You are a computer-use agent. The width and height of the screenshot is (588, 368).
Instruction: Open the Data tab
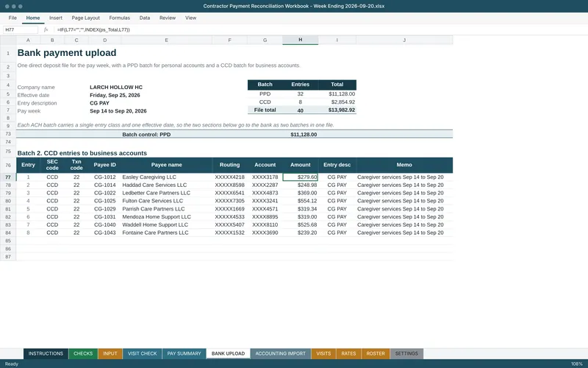tap(144, 18)
